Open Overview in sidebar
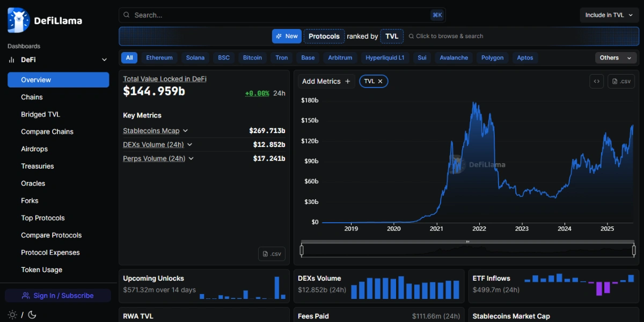Image resolution: width=644 pixels, height=322 pixels. click(x=58, y=80)
